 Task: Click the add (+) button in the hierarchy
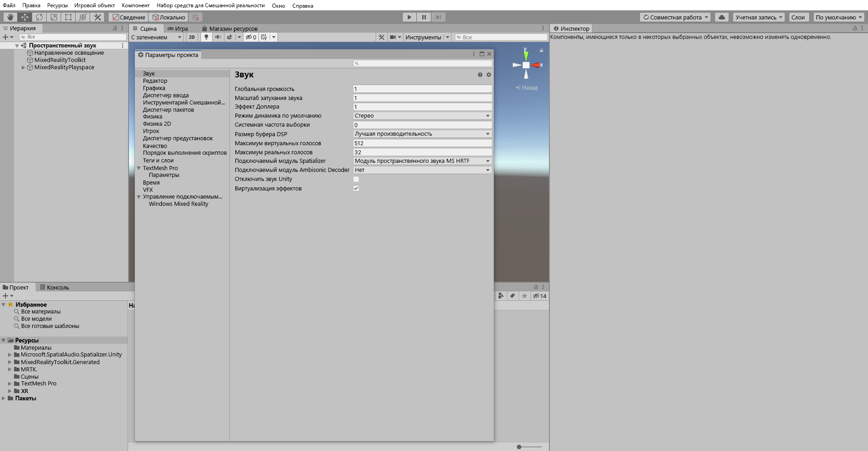point(5,37)
